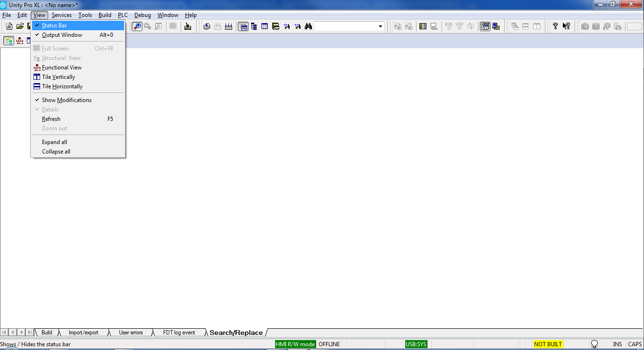Click the Functional View icon in second toolbar
This screenshot has width=644, height=350.
click(x=20, y=41)
